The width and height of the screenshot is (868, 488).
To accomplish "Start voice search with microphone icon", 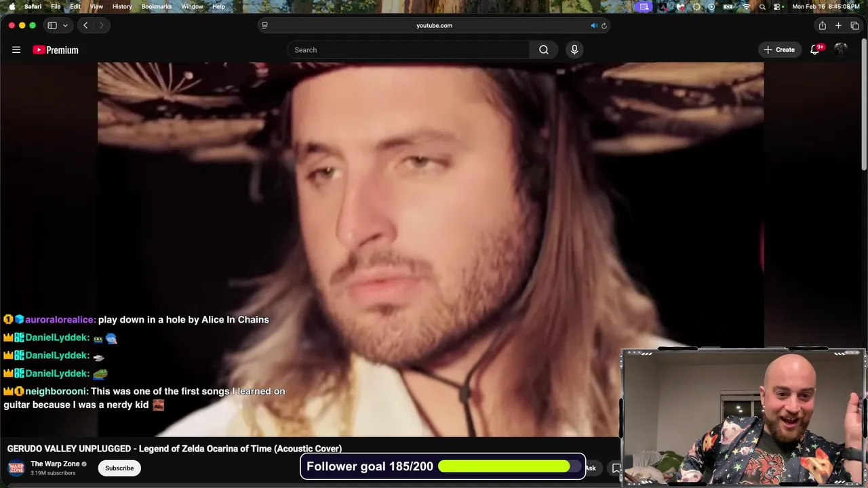I will 574,49.
